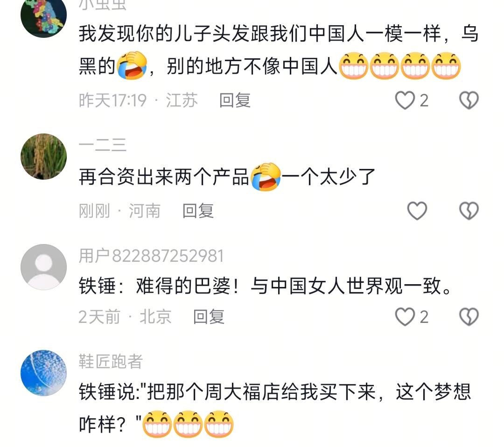Reply to the 江苏 comment
The width and height of the screenshot is (504, 447).
tap(235, 100)
